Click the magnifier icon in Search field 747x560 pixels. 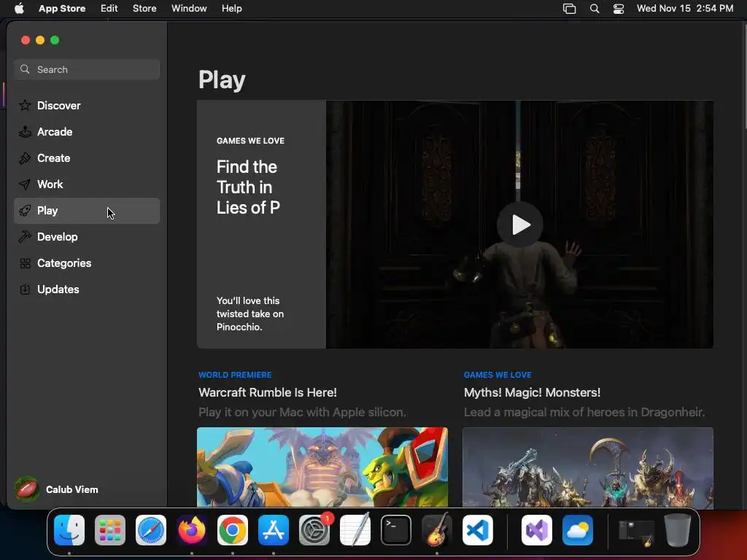coord(25,69)
